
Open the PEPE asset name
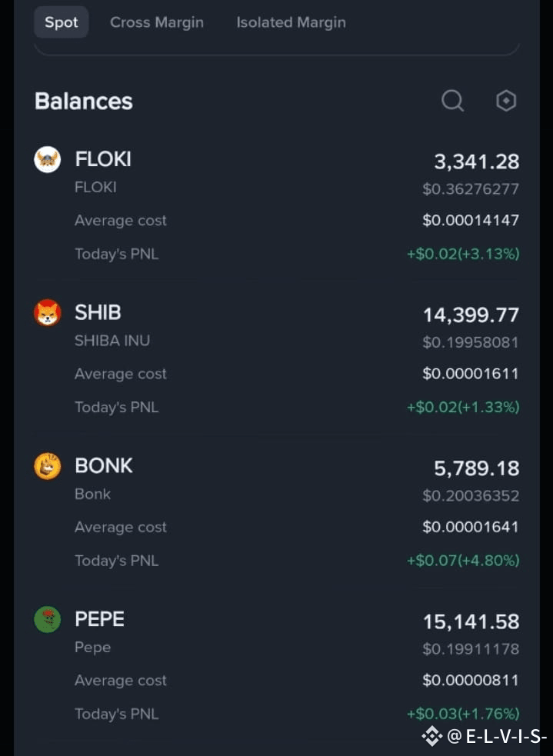tap(99, 619)
